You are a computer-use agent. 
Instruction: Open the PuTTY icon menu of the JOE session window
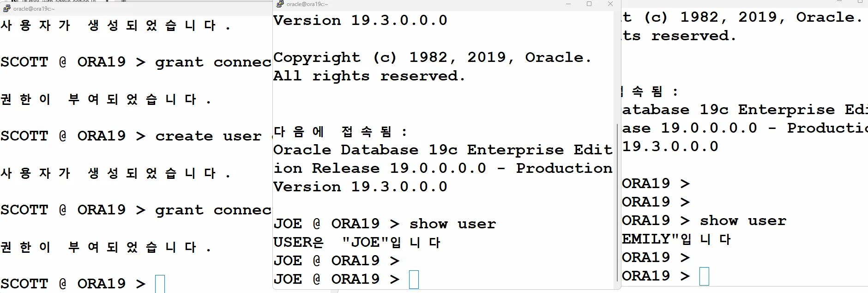pos(280,4)
